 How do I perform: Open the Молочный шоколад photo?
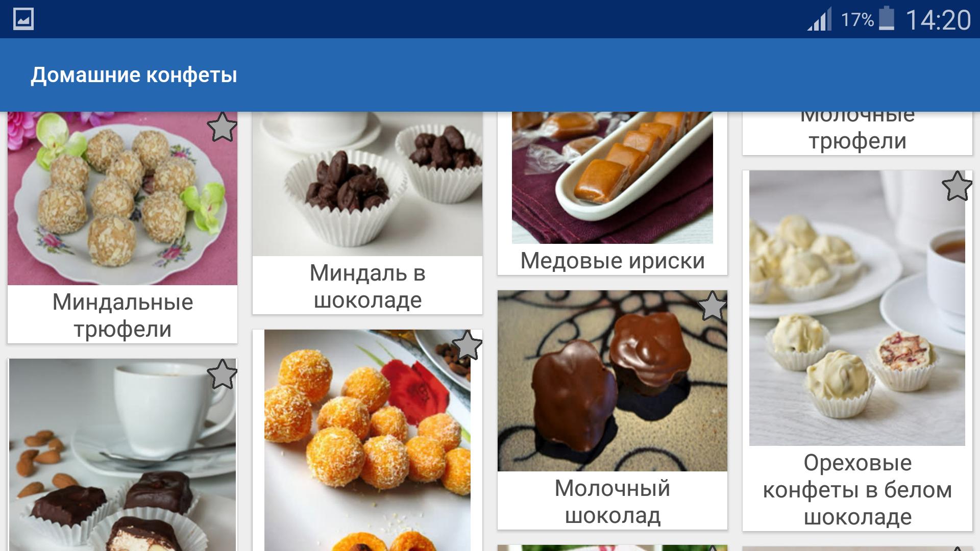pos(612,381)
